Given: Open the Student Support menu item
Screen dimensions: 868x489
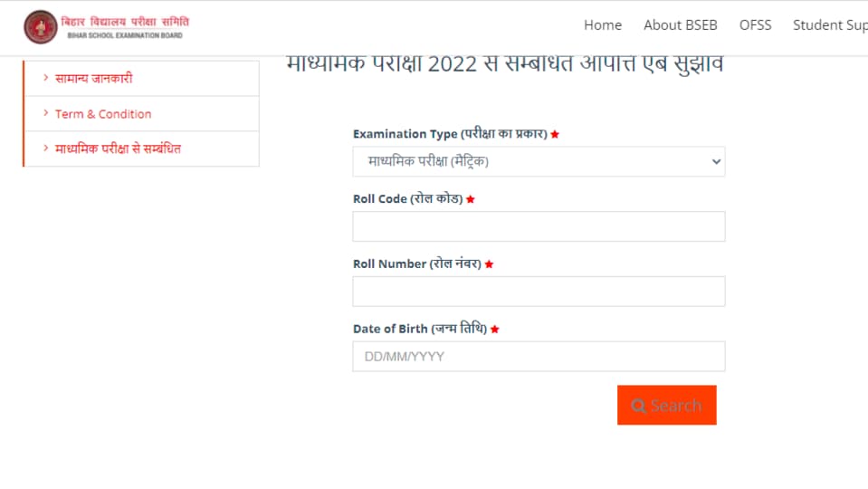Looking at the screenshot, I should coord(830,25).
